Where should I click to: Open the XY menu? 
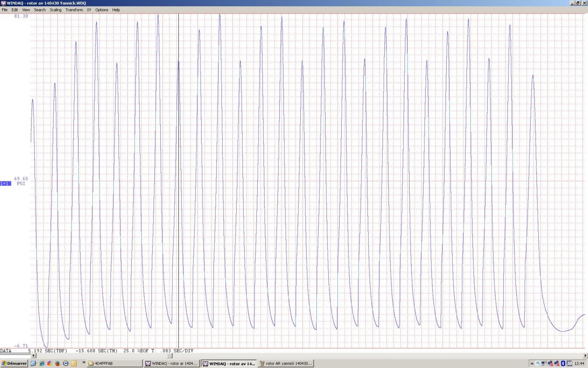click(x=89, y=10)
